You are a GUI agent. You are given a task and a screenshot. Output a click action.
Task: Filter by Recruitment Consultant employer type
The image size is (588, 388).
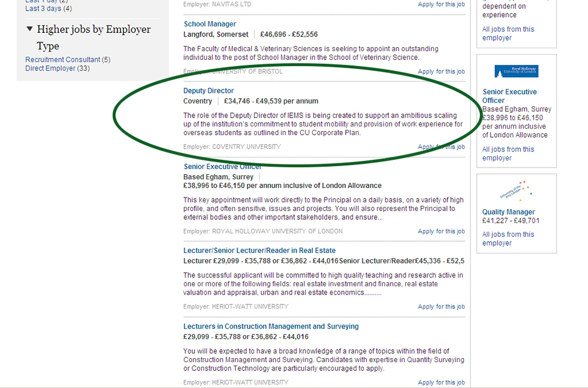(x=63, y=59)
